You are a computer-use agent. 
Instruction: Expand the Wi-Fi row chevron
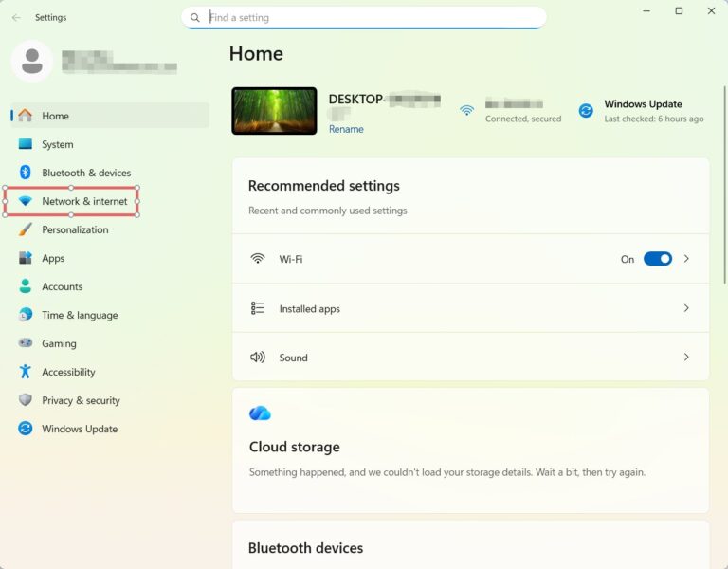click(686, 259)
